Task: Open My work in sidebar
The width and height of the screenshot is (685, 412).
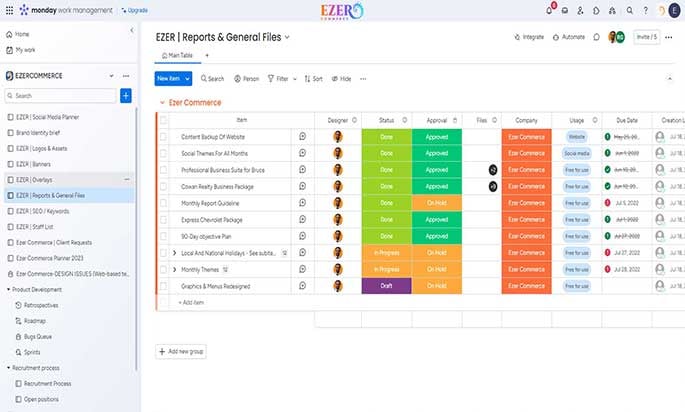Action: 21,50
